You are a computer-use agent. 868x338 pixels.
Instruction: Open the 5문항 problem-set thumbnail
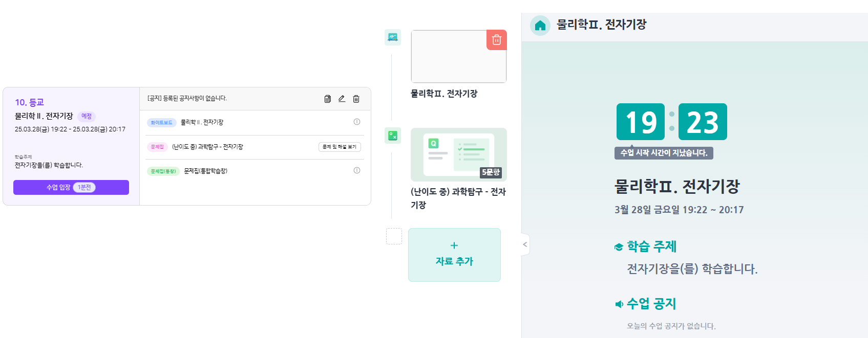459,154
